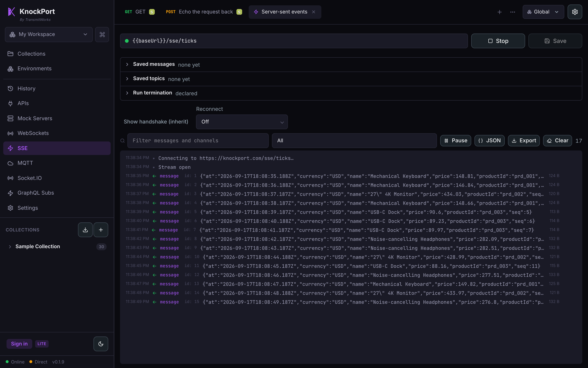Open Mock Servers section
588x368 pixels.
57,118
